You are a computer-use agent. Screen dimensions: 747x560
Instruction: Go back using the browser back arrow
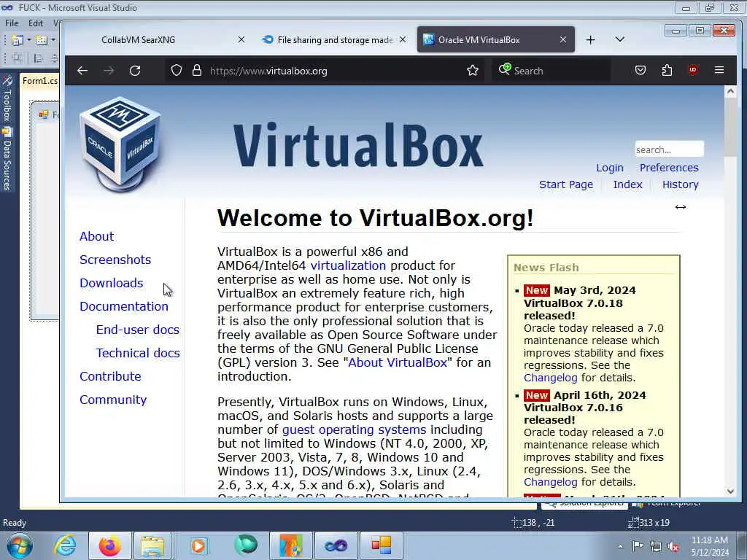82,71
